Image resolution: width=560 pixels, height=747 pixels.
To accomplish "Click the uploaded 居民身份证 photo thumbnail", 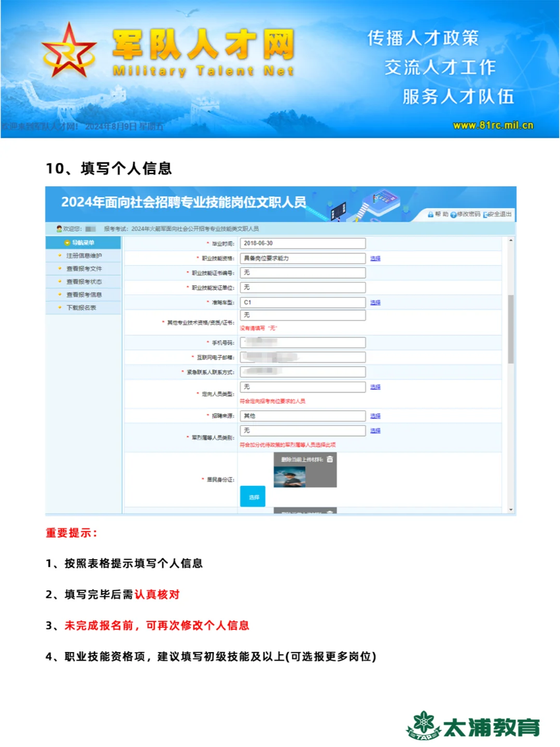I will pos(290,477).
